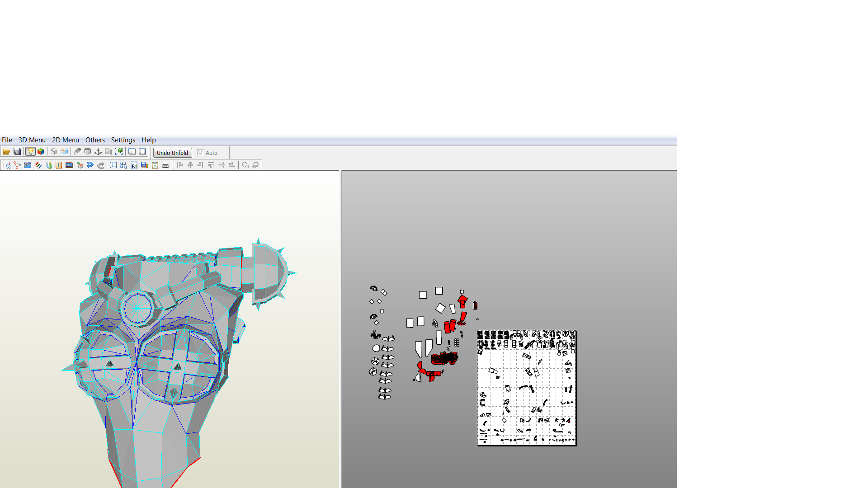This screenshot has height=488, width=868.
Task: Click the rotate 90 clockwise icon
Action: pyautogui.click(x=255, y=165)
